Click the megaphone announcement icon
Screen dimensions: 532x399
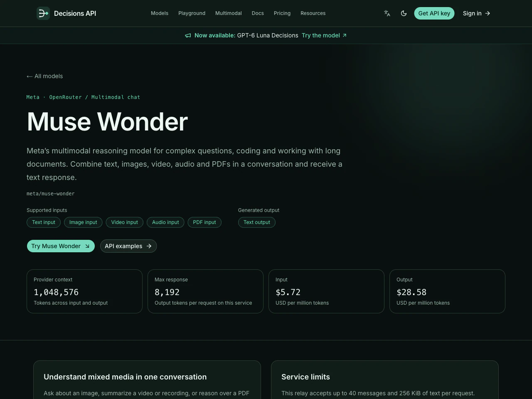tap(188, 35)
